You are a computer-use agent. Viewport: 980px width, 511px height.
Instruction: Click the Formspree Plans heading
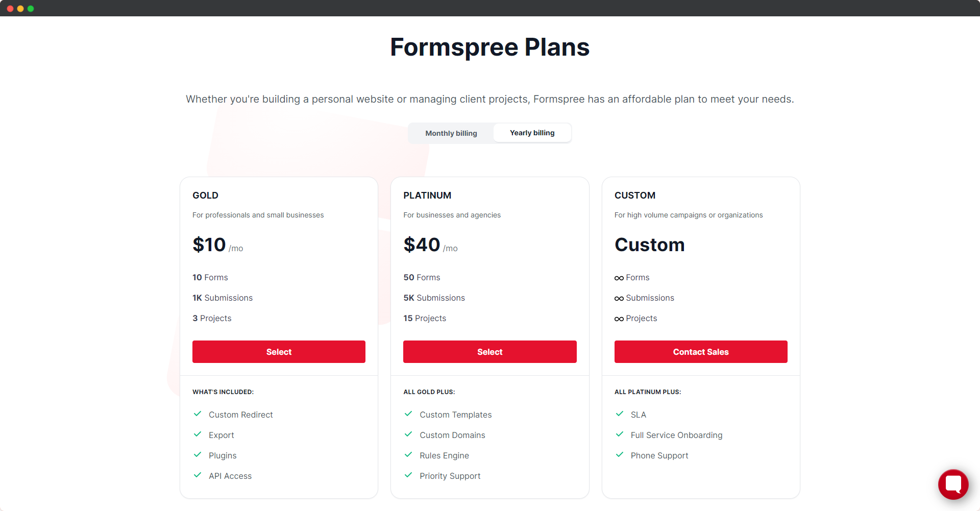tap(490, 47)
